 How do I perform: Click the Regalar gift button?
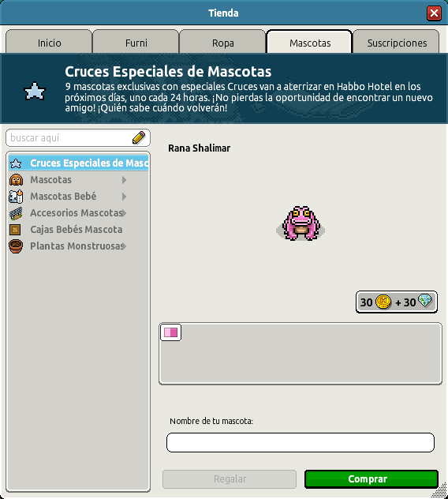click(230, 479)
